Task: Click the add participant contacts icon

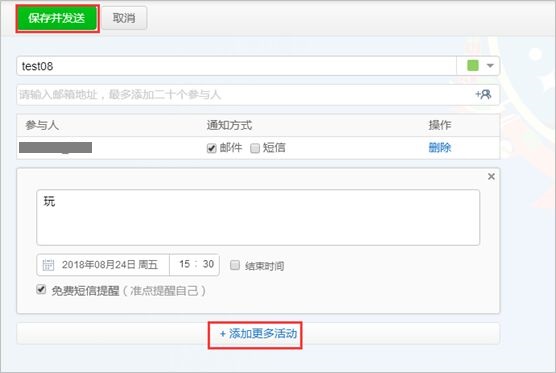Action: 483,94
